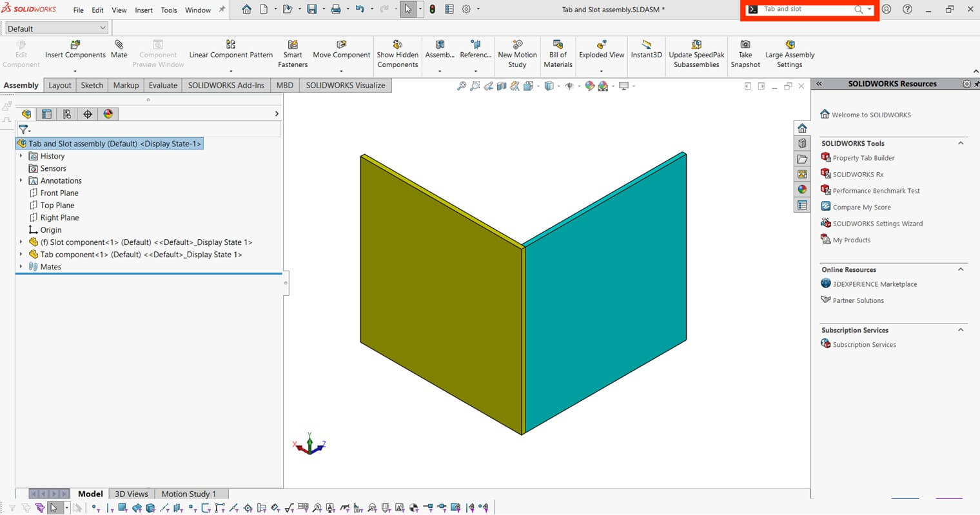This screenshot has width=980, height=515.
Task: Open 3DEXPERIENCE Marketplace link
Action: click(x=874, y=284)
